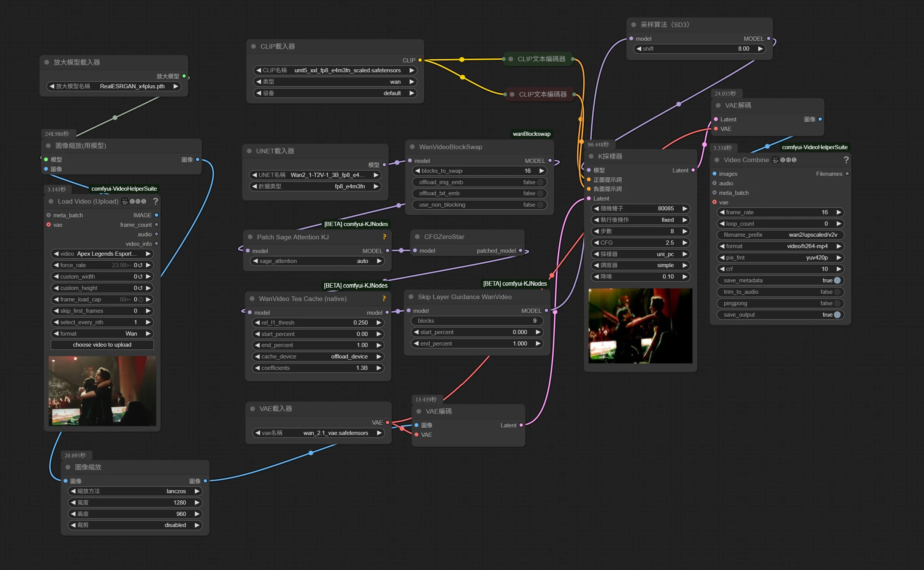Increase the shift value arrow in 采样算法
This screenshot has height=570, width=924.
760,49
